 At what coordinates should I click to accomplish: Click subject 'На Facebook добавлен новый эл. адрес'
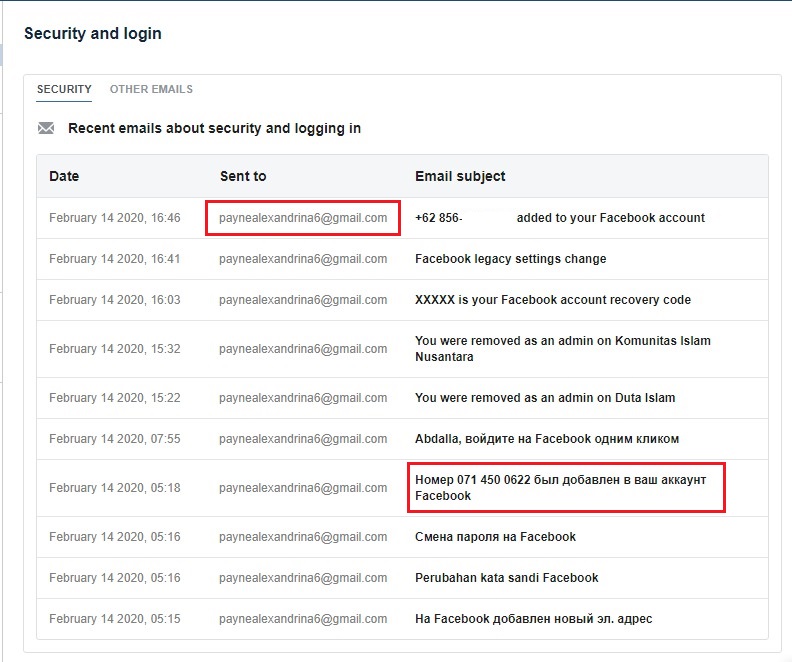534,619
